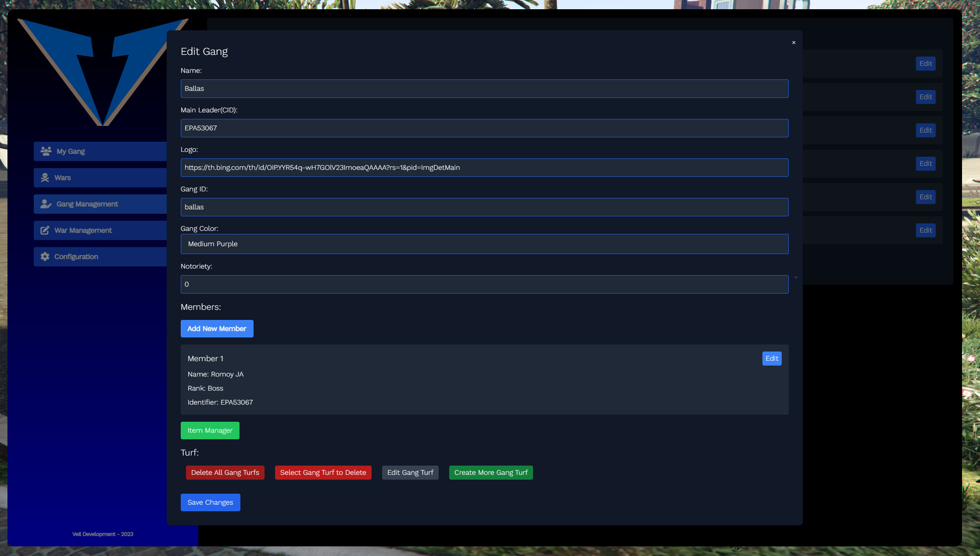Viewport: 980px width, 556px height.
Task: Click the My Gang people icon
Action: pos(46,151)
